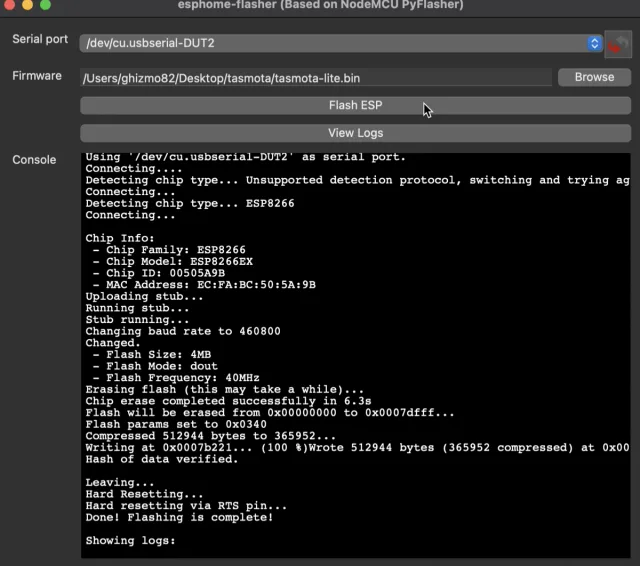Viewport: 640px width, 566px height.
Task: Click the Flash ESP button
Action: [355, 105]
